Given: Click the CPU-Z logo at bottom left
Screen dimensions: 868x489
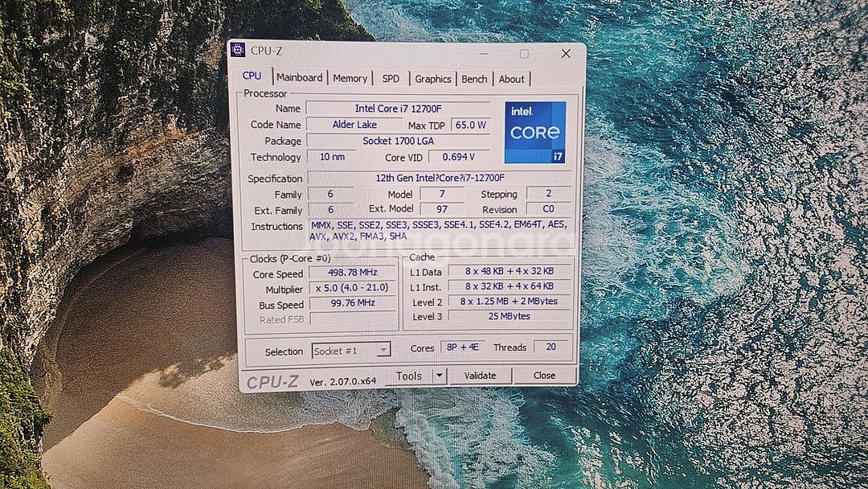Looking at the screenshot, I should (272, 381).
